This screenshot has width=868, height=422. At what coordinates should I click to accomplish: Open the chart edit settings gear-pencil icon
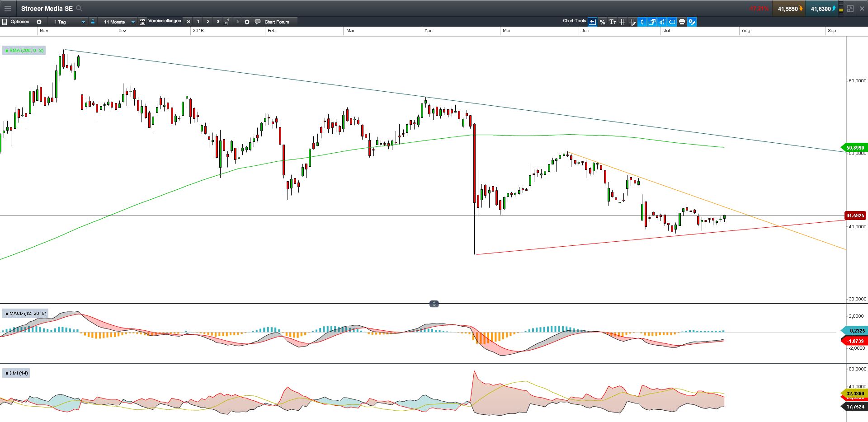click(x=692, y=22)
